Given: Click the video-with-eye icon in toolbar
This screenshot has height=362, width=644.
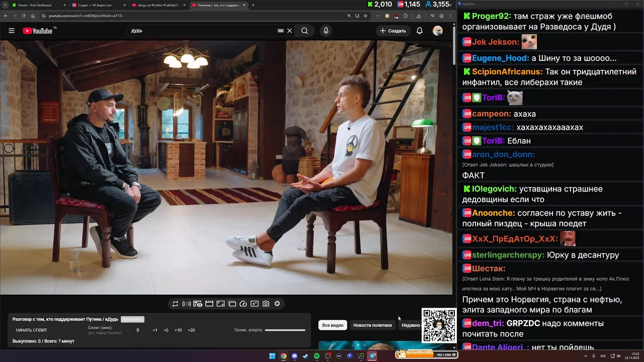Looking at the screenshot, I should (198, 304).
